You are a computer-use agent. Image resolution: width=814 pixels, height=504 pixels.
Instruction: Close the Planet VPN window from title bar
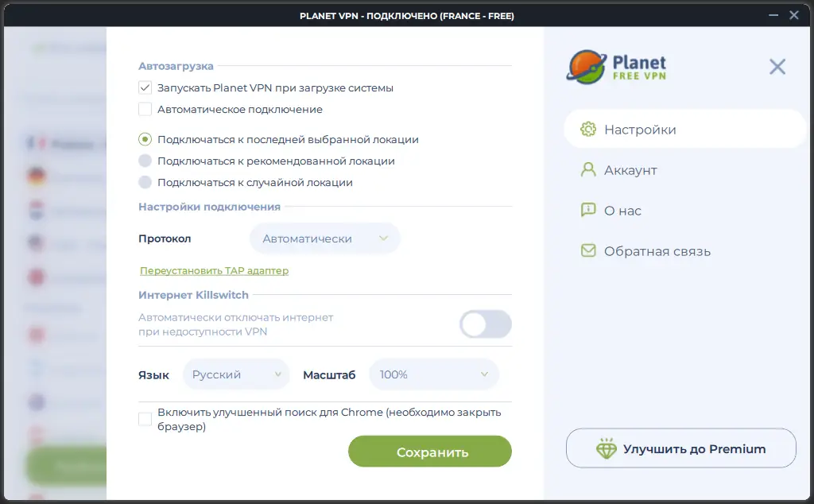tap(794, 15)
